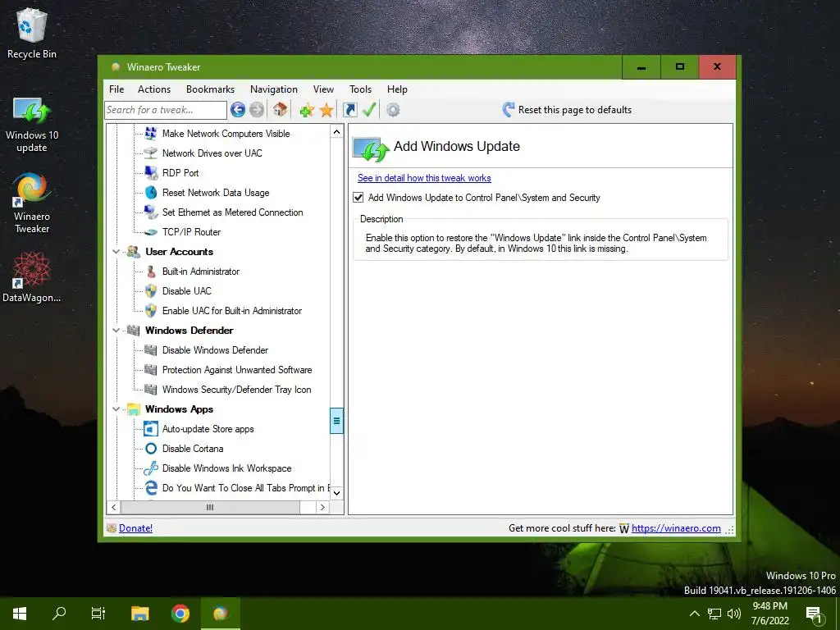The image size is (840, 630).
Task: Click the tree scroll right arrow
Action: tap(322, 507)
